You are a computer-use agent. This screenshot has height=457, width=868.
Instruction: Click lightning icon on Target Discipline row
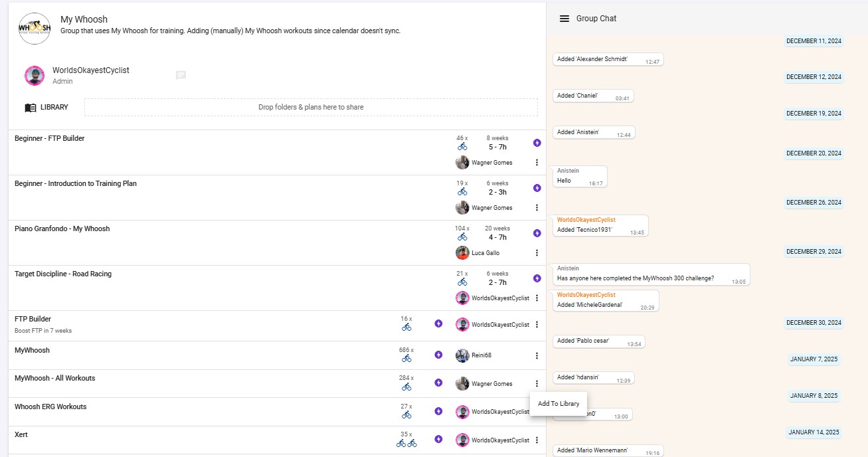(x=537, y=278)
